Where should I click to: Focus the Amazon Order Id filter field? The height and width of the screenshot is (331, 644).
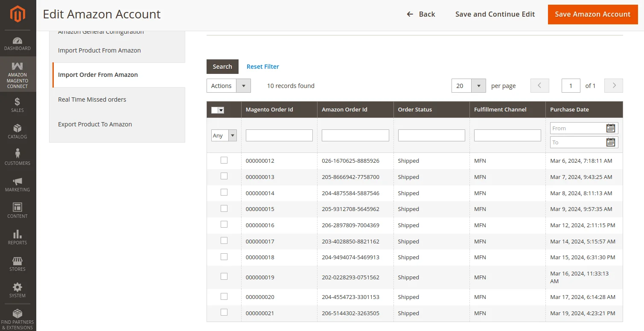tap(356, 135)
